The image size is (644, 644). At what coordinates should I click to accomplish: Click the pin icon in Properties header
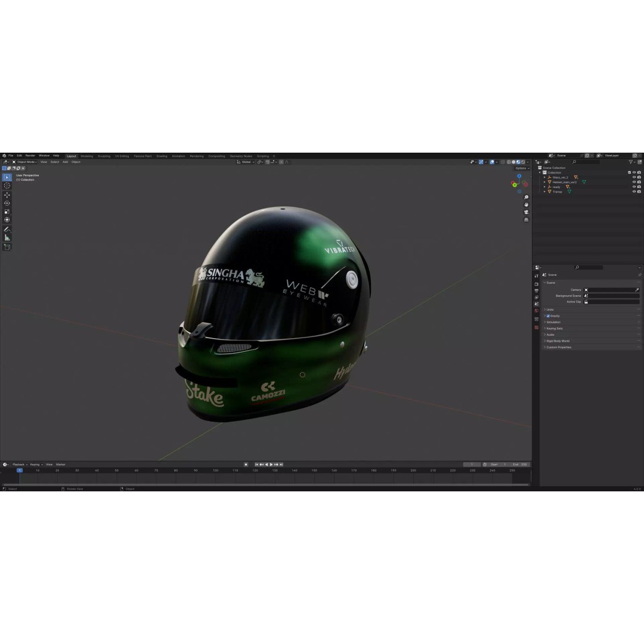pyautogui.click(x=639, y=275)
